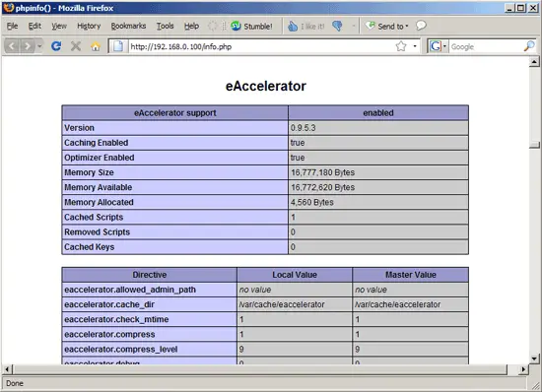Click the Reload page icon
This screenshot has height=392, width=542.
coord(56,46)
